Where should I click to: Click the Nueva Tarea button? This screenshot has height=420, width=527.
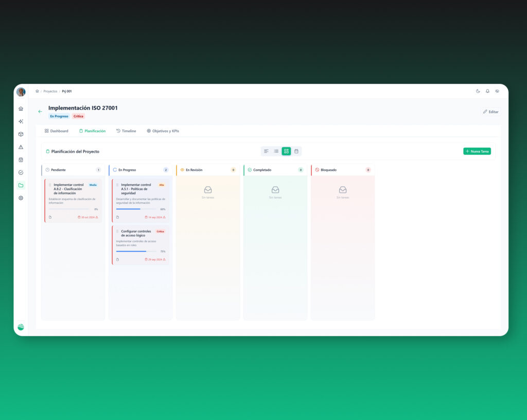(477, 151)
